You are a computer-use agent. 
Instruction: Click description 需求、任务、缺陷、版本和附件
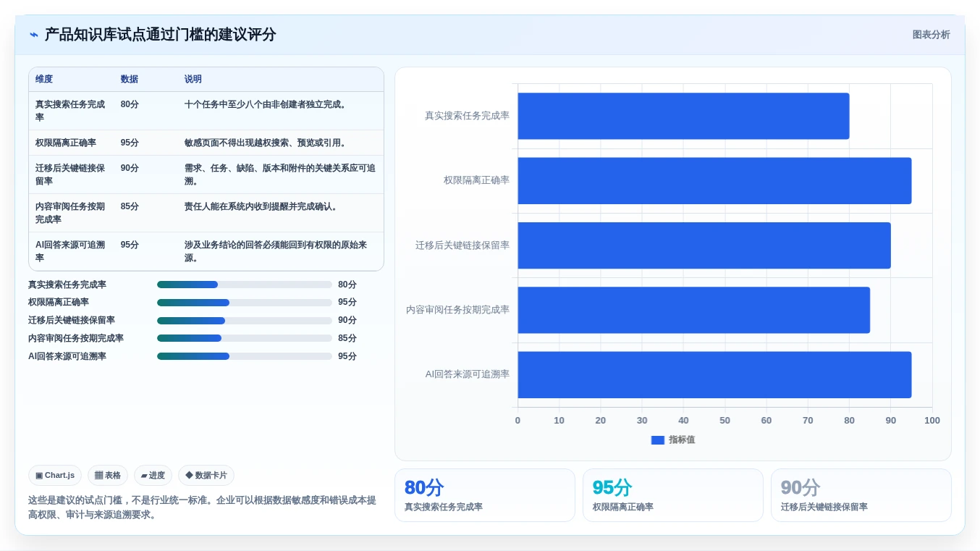tap(280, 174)
